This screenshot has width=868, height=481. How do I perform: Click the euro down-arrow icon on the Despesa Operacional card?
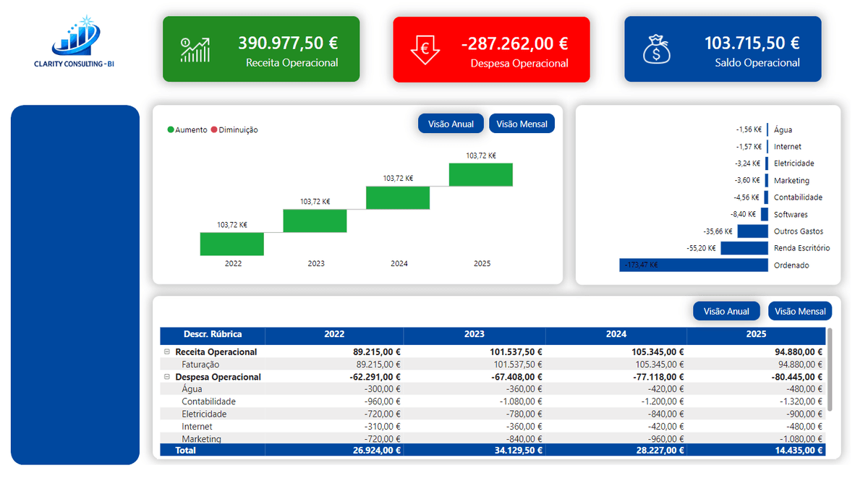point(425,49)
